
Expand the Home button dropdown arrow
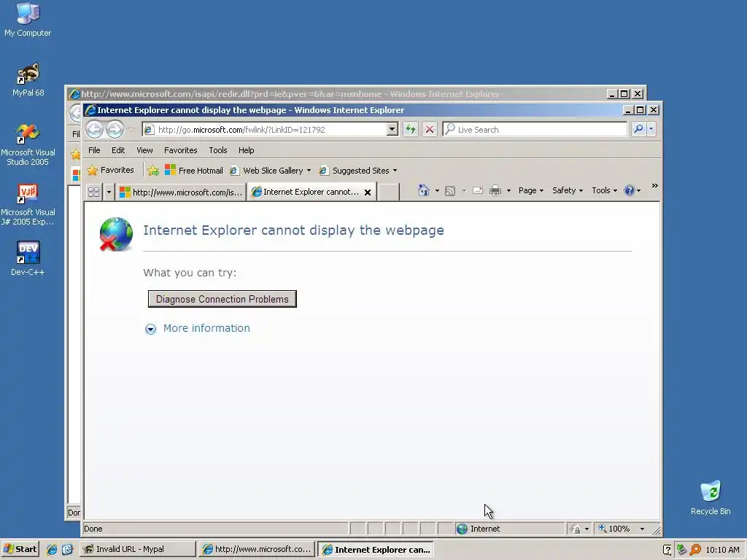pyautogui.click(x=438, y=190)
